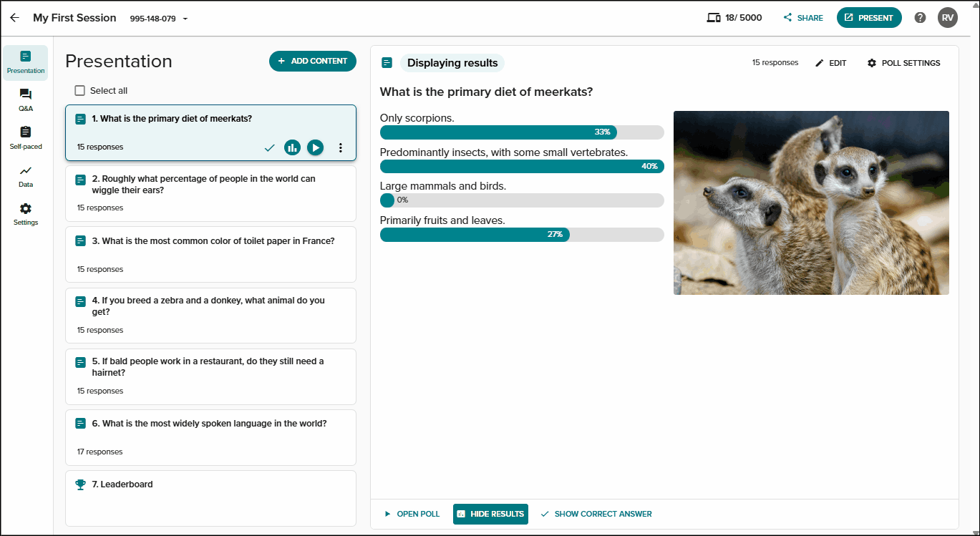Click the SHARE link
The width and height of the screenshot is (980, 536).
(803, 18)
